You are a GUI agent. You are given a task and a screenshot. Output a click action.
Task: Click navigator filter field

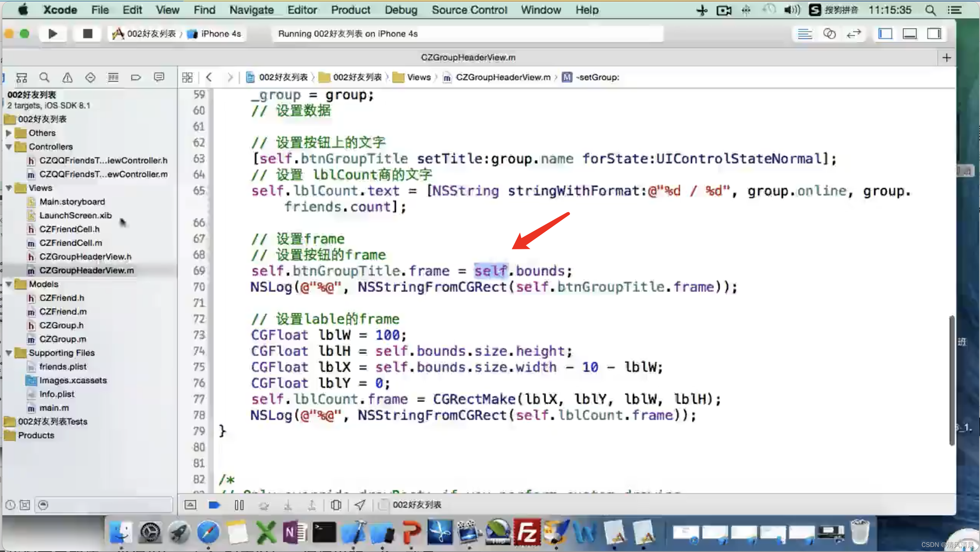point(104,505)
